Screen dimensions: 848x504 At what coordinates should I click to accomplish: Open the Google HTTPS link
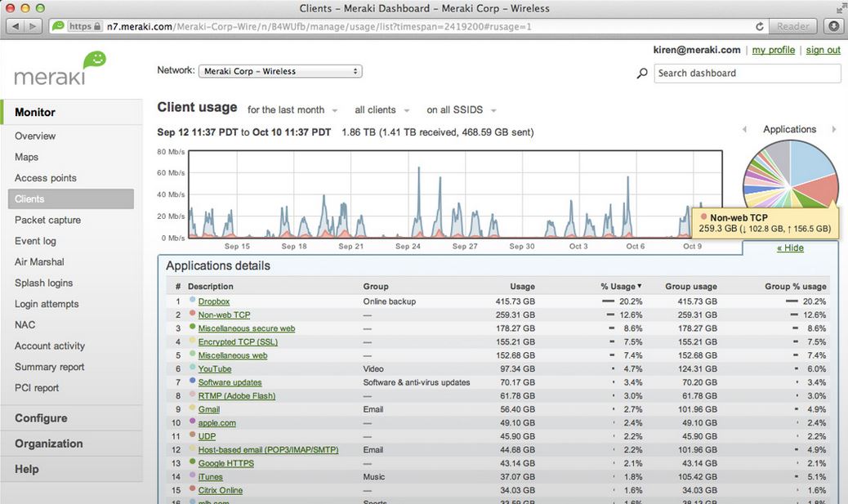tap(226, 463)
